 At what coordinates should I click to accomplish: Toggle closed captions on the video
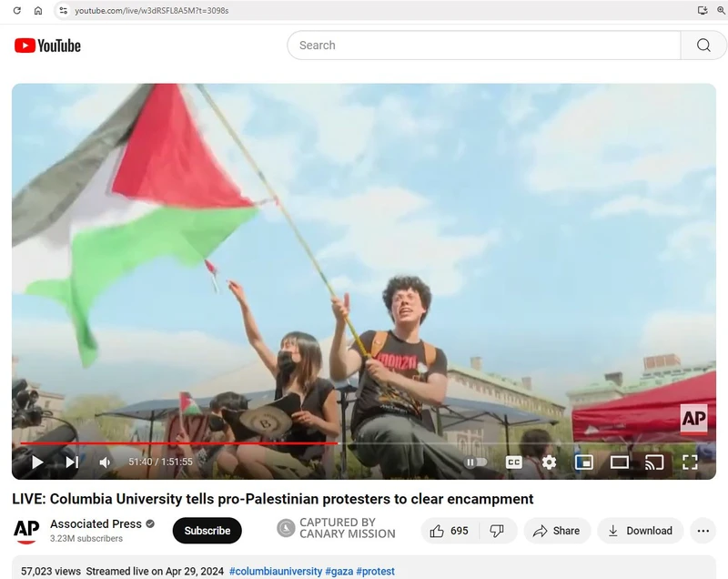click(514, 462)
